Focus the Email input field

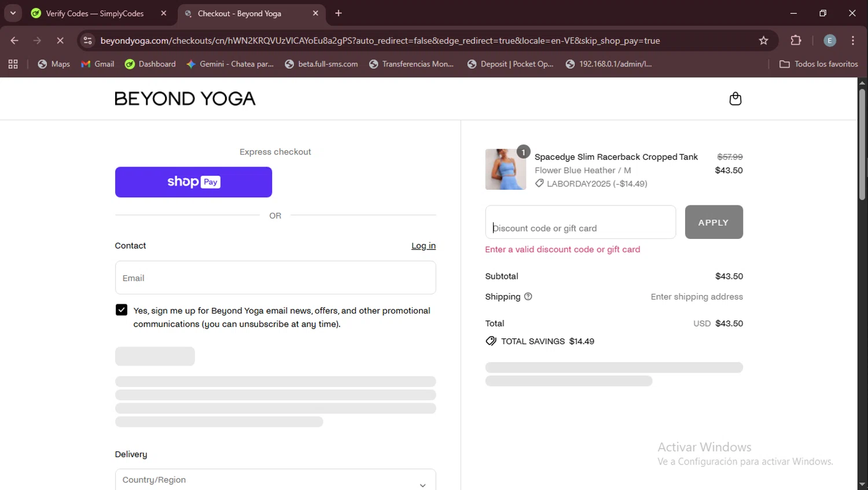pyautogui.click(x=275, y=278)
